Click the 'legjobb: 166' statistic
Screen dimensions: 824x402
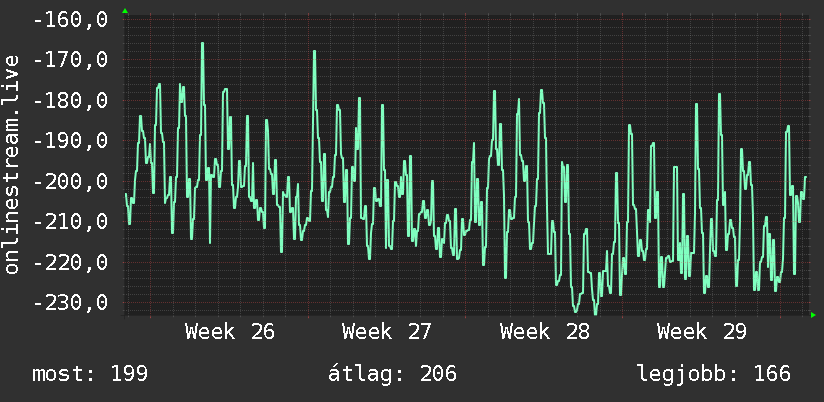(714, 374)
